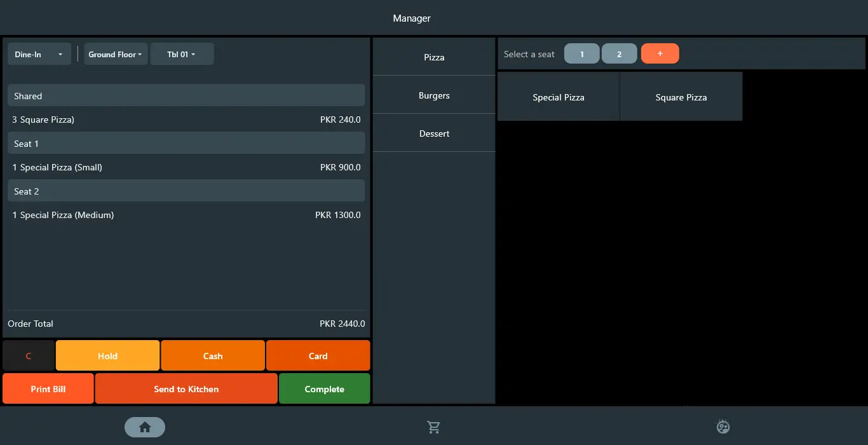Click the bottom-right dashboard icon
Image resolution: width=868 pixels, height=445 pixels.
tap(723, 427)
